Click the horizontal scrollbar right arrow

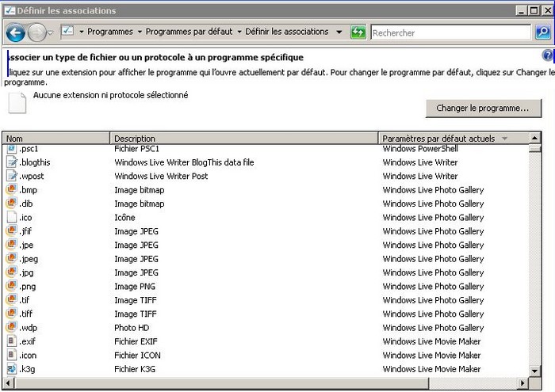(522, 382)
